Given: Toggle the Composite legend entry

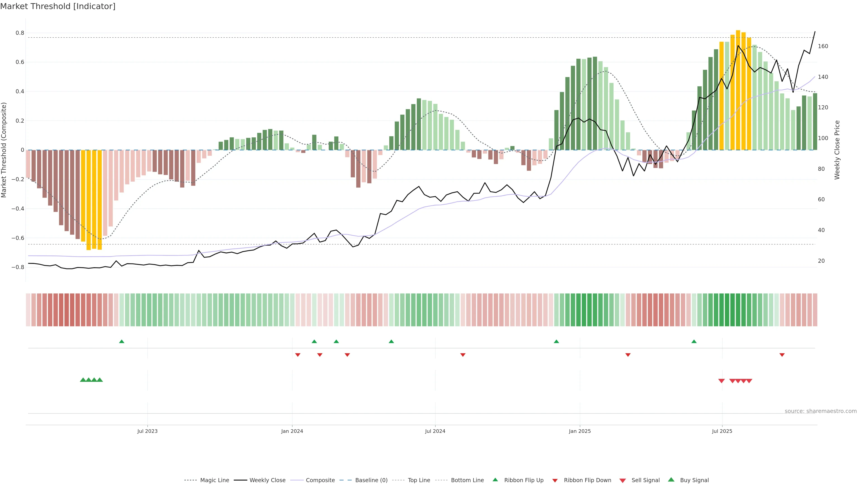Looking at the screenshot, I should tap(320, 480).
